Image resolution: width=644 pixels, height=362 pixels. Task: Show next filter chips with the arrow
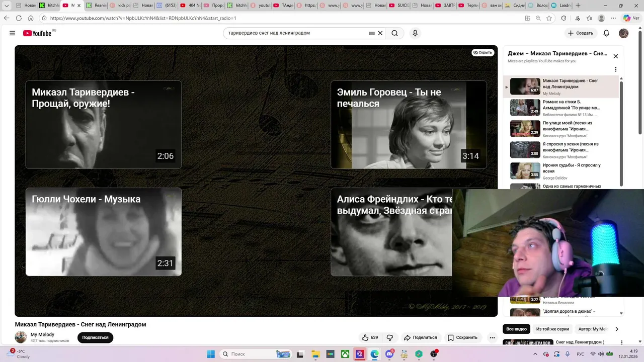(x=617, y=329)
